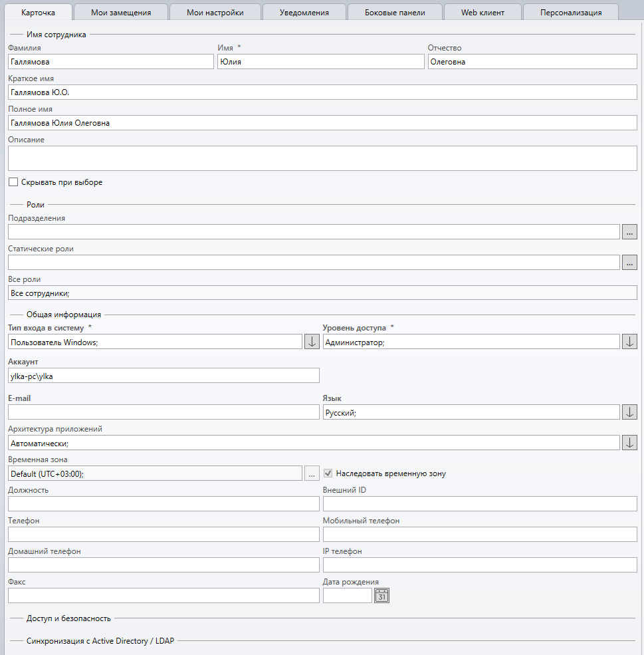This screenshot has width=644, height=655.
Task: Open the birth date calendar picker
Action: (x=381, y=596)
